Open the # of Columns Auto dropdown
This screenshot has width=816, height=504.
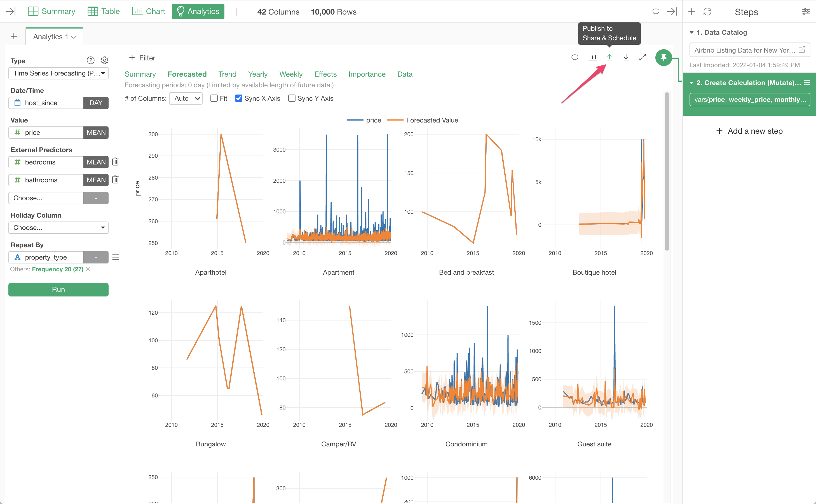click(186, 98)
